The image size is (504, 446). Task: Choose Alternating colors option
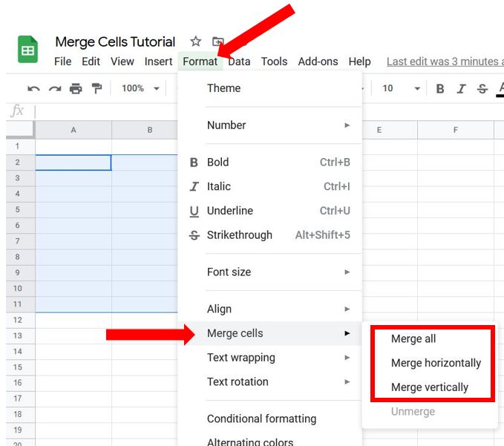coord(270,441)
